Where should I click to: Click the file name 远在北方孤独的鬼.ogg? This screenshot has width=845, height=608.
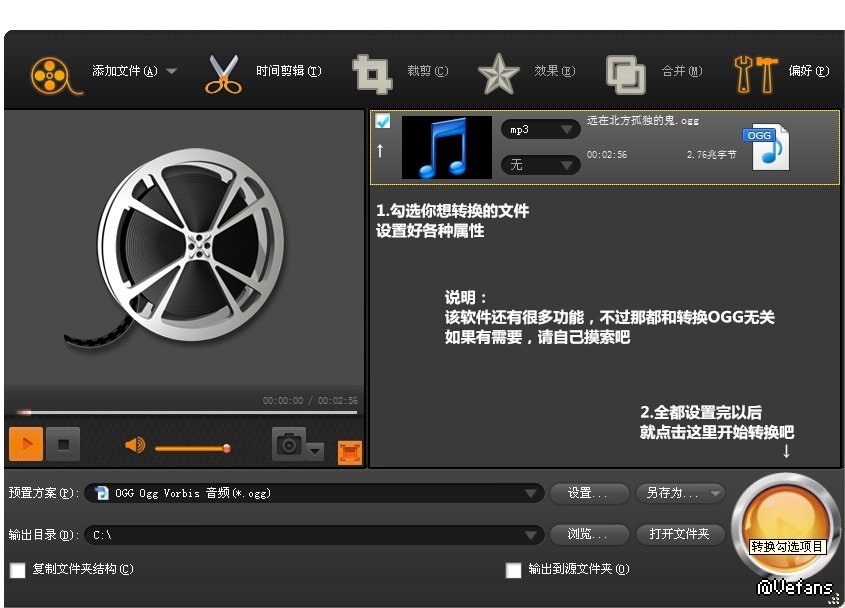click(x=642, y=121)
